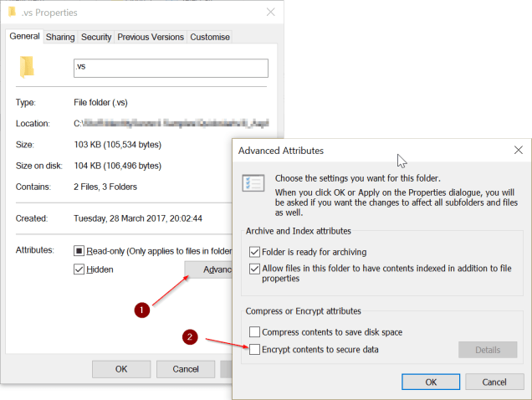Click the "File folder (.vs)" type value
Screen dimensions: 532x400
[x=100, y=103]
